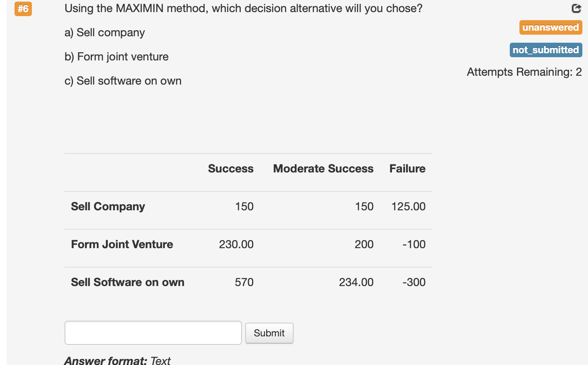Click the share question icon
This screenshot has width=588, height=365.
576,8
